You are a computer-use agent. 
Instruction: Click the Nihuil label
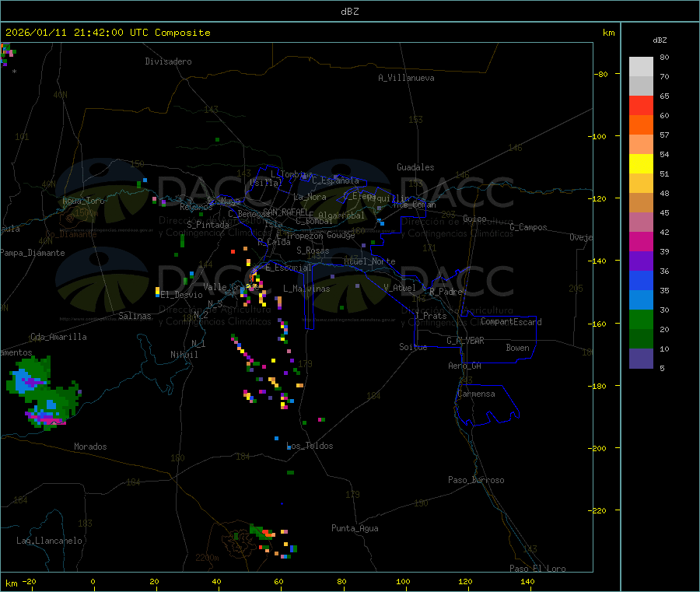coord(184,355)
